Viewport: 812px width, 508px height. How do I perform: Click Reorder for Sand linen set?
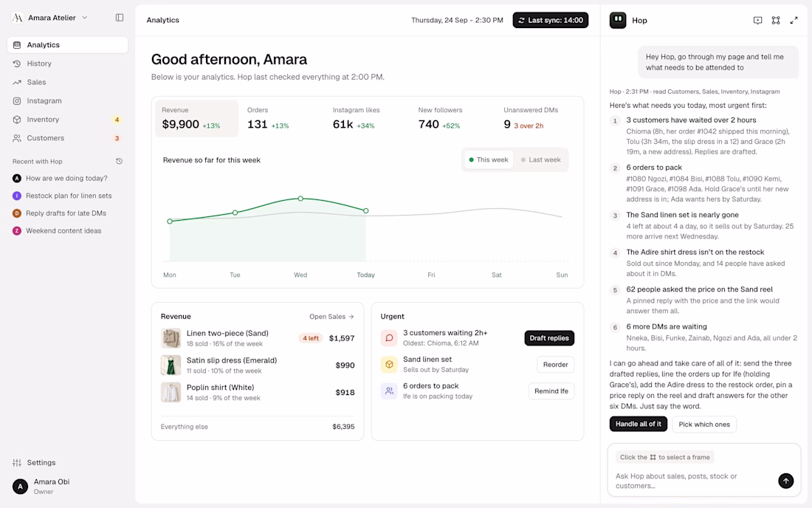[x=555, y=365]
